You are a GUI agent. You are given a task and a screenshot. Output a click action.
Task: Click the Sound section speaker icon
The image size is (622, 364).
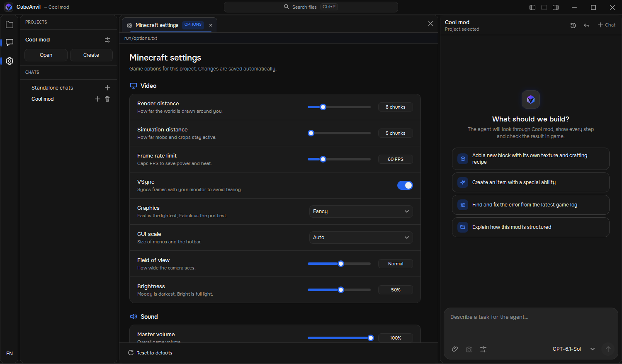pos(134,317)
